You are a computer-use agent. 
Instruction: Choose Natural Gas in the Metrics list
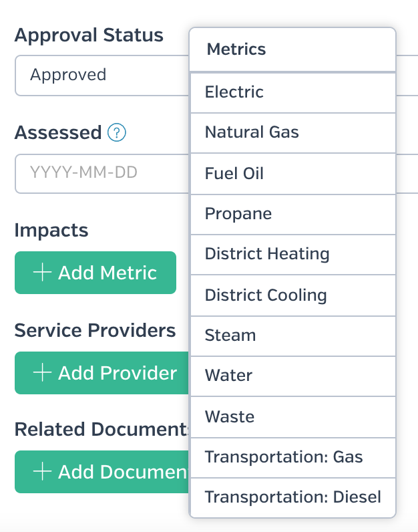click(x=293, y=133)
